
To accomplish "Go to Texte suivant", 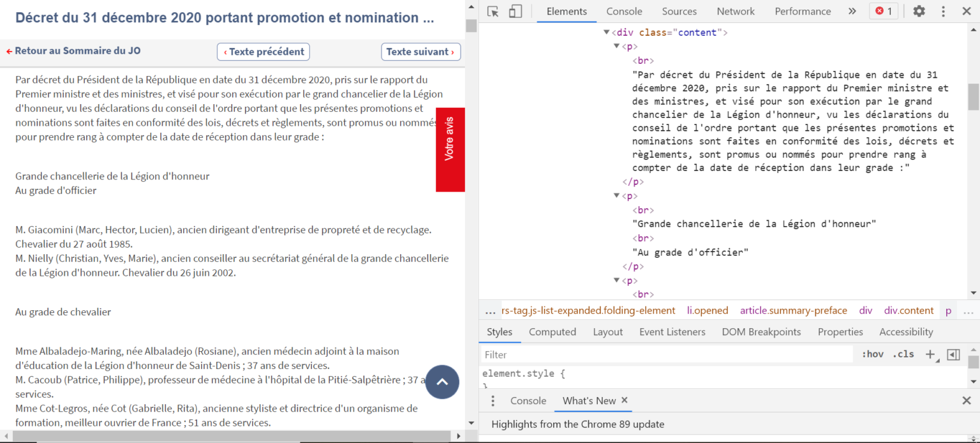I will tap(420, 52).
